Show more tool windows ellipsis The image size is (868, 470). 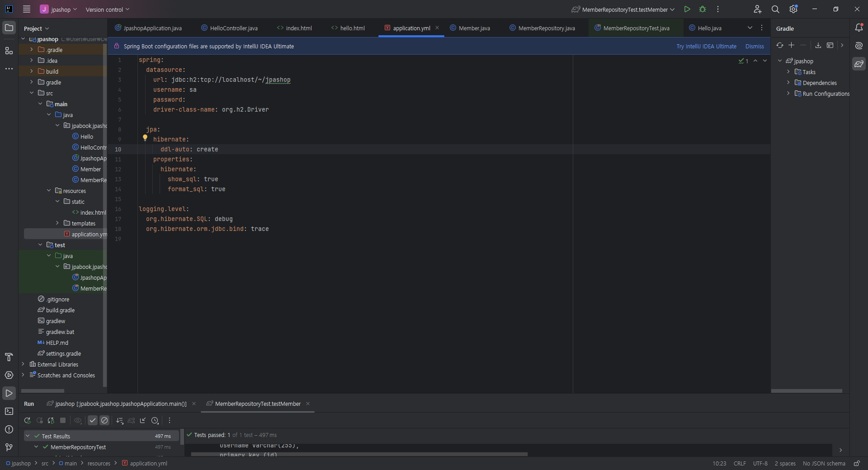tap(9, 69)
